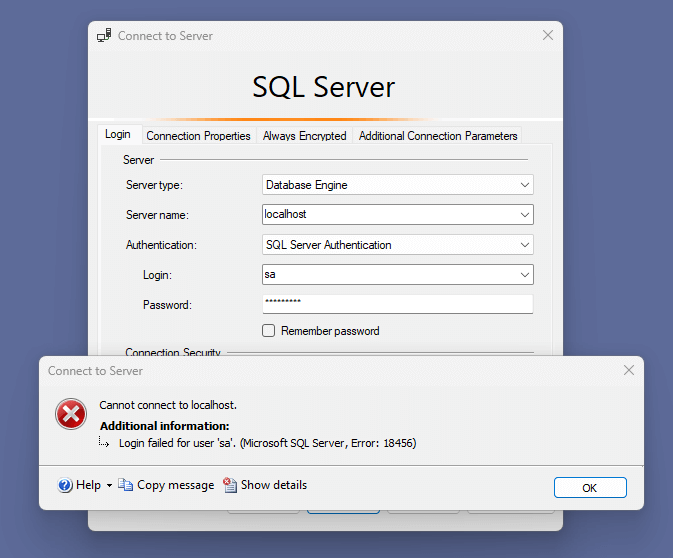Click the Connect to Server title bar icon
This screenshot has width=673, height=558.
click(104, 35)
